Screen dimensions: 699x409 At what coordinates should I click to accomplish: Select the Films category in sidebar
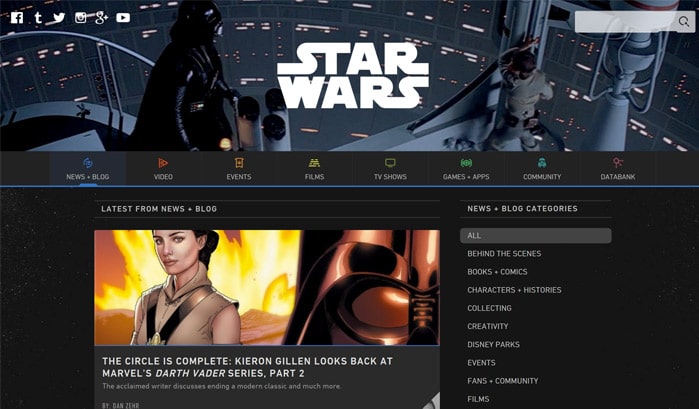(x=478, y=399)
